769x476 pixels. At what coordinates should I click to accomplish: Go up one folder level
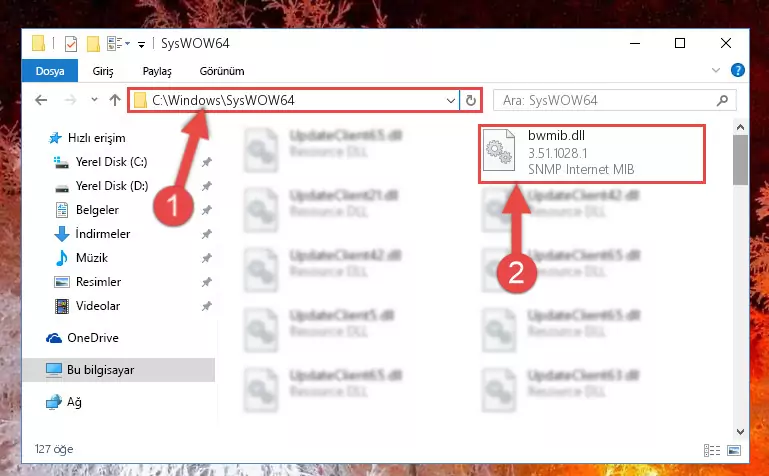tap(115, 100)
